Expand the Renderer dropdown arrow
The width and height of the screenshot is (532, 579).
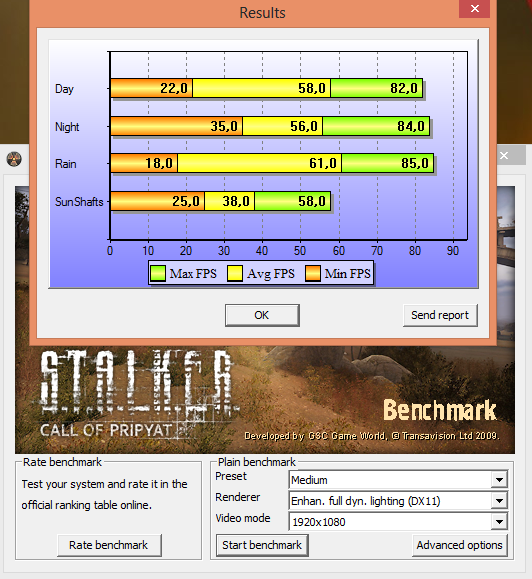[x=500, y=501]
